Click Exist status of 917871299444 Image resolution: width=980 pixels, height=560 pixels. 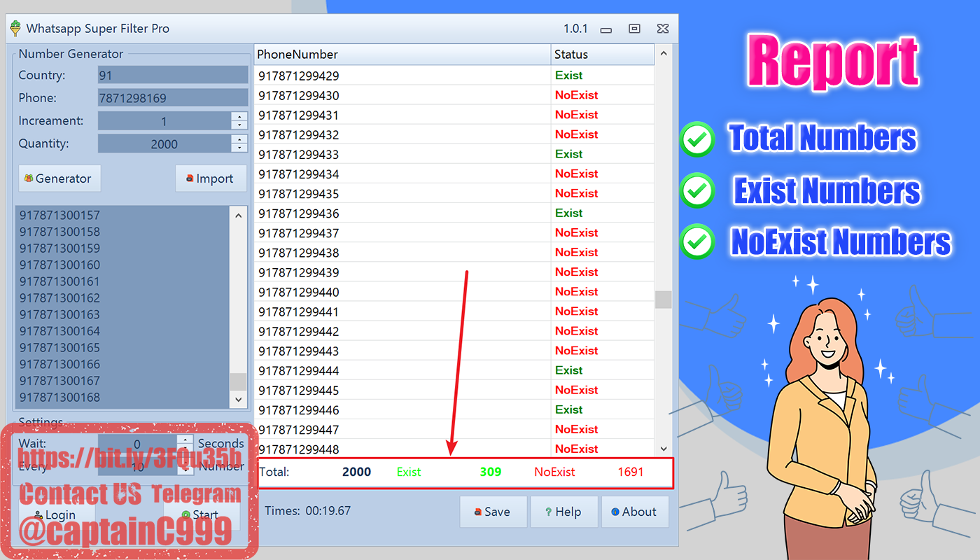[569, 370]
